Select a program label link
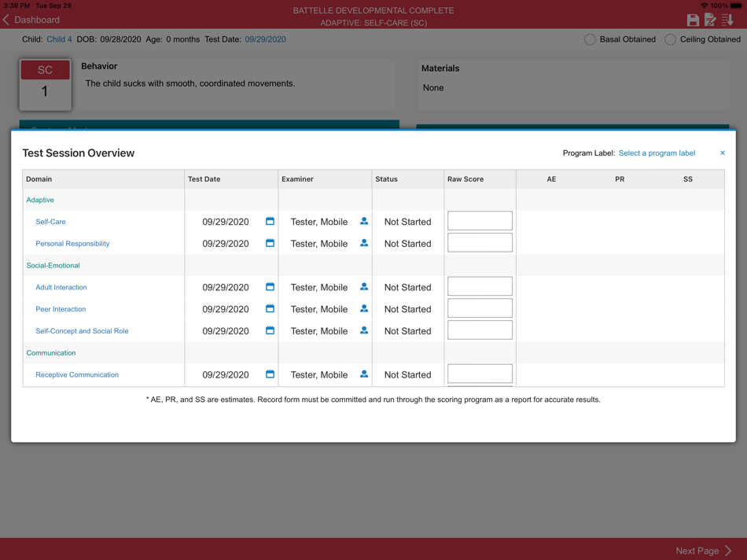Screen dimensions: 747x560 pos(657,153)
